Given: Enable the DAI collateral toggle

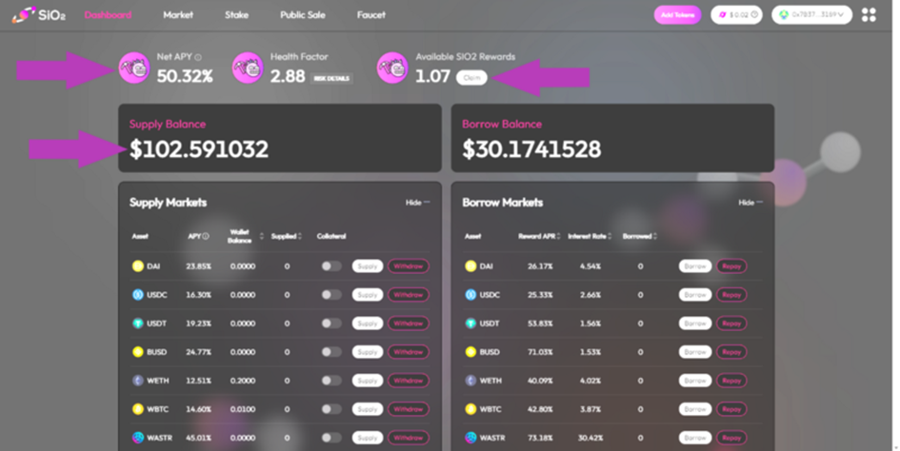Looking at the screenshot, I should point(331,267).
